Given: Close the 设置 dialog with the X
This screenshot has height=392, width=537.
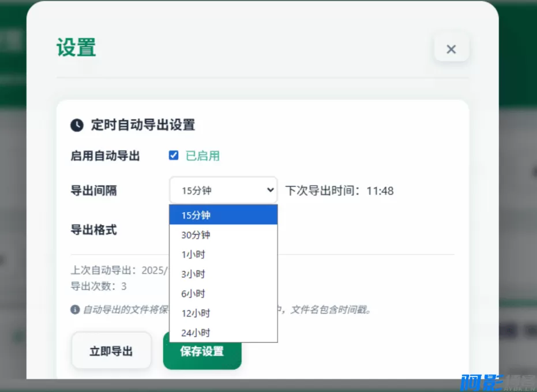Looking at the screenshot, I should (452, 48).
